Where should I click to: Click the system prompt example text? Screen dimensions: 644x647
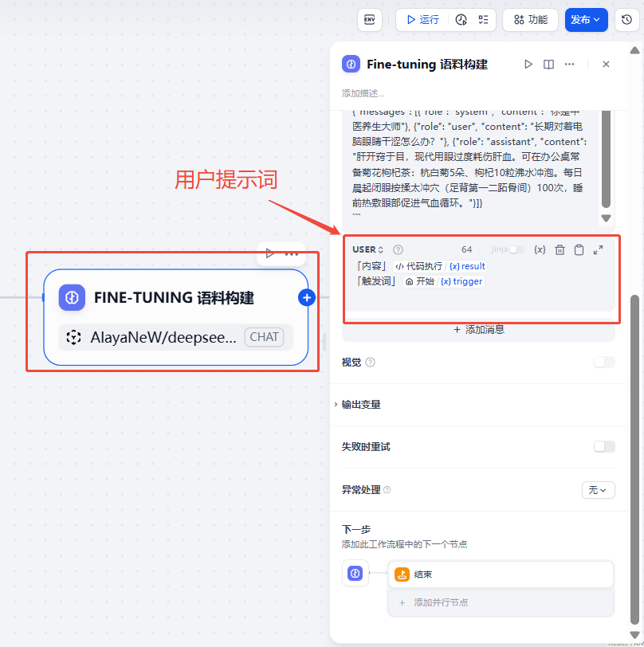coord(469,164)
